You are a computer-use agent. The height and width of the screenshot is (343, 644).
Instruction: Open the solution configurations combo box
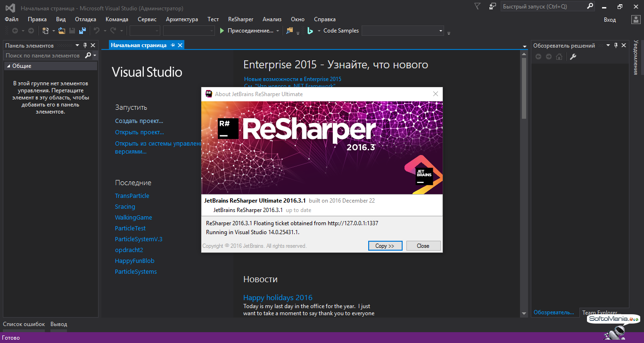tap(145, 31)
